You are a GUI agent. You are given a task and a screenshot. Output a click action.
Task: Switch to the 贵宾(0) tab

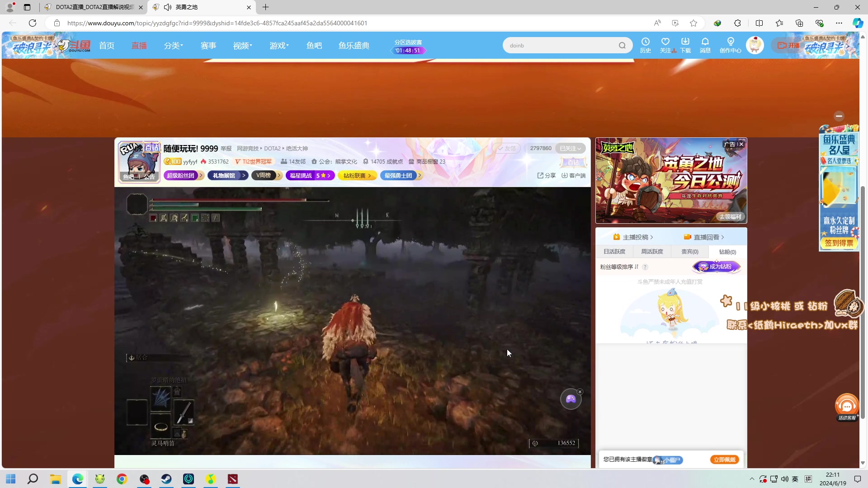coord(689,252)
